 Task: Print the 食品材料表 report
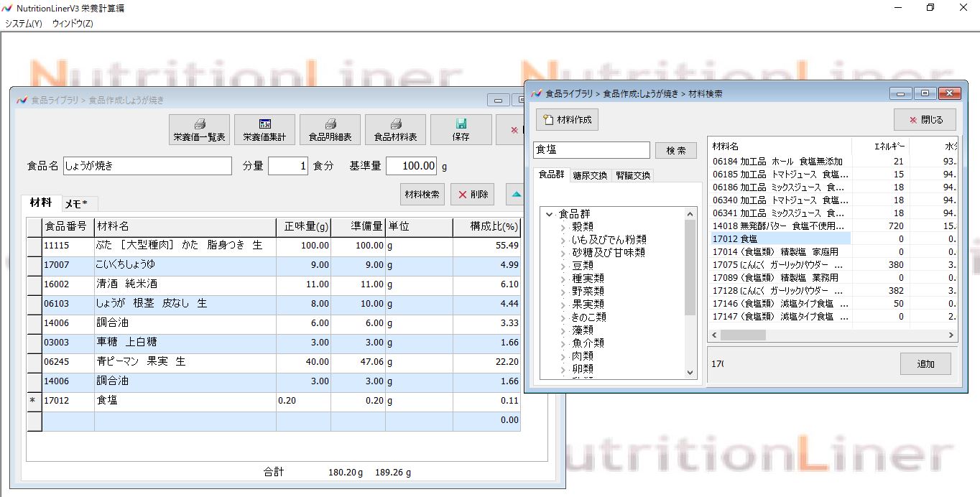tap(395, 129)
